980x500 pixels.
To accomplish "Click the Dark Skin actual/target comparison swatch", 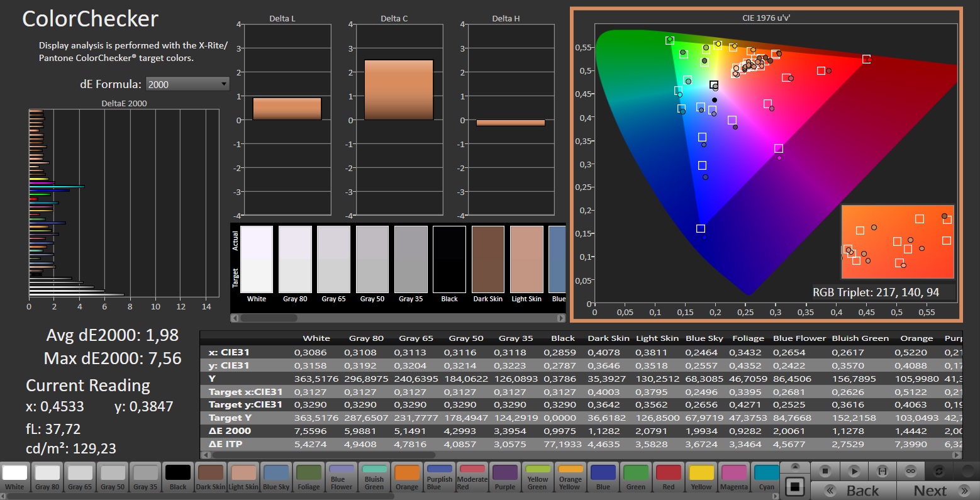I will pos(488,259).
